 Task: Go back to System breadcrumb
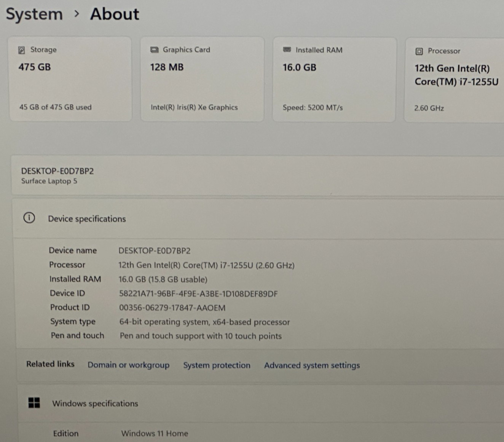[34, 14]
